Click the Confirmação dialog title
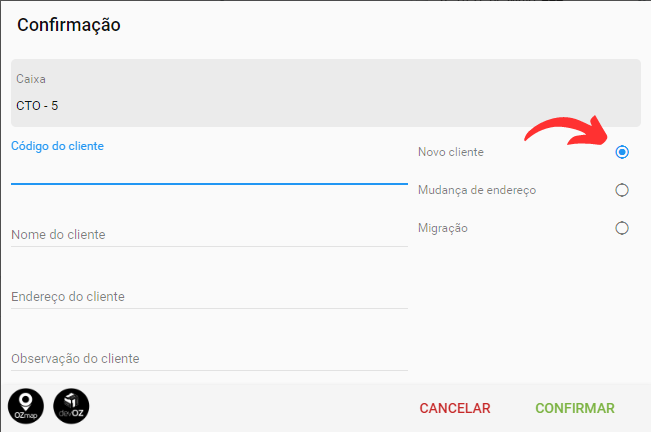The height and width of the screenshot is (432, 651). click(x=69, y=25)
